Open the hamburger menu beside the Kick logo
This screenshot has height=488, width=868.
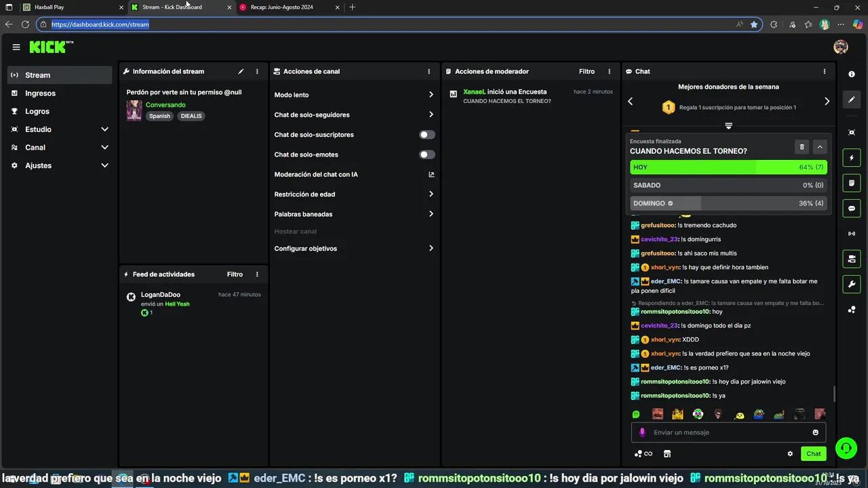(x=16, y=47)
